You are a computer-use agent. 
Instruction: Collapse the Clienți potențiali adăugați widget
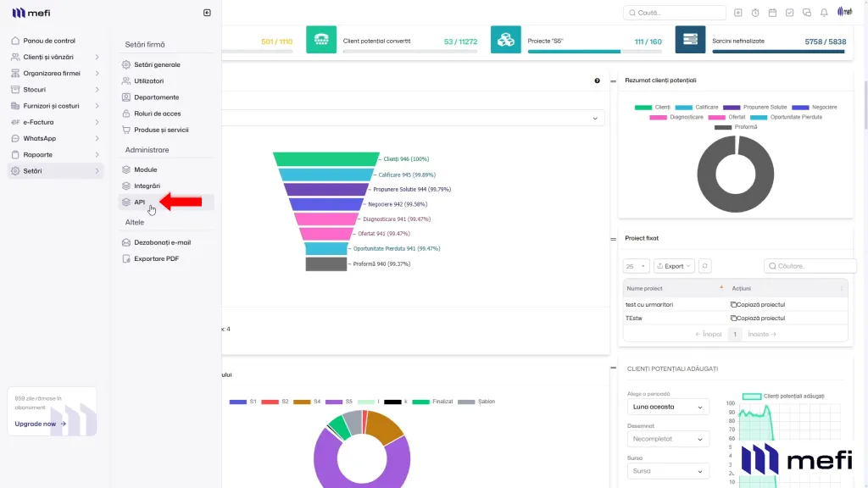(613, 368)
